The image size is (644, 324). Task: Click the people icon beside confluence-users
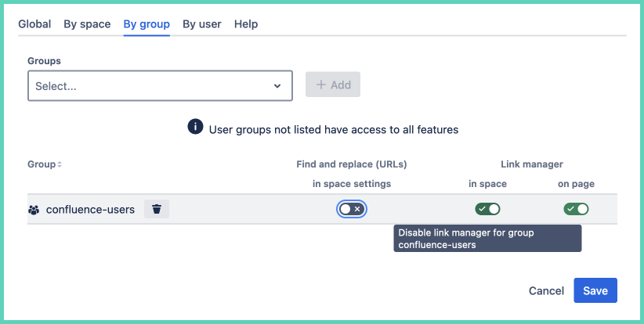34,210
